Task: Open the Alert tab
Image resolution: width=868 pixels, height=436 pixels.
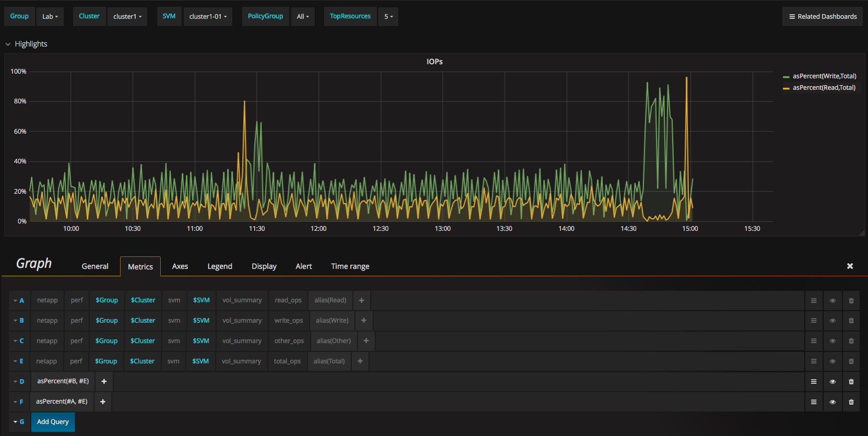Action: pyautogui.click(x=303, y=266)
